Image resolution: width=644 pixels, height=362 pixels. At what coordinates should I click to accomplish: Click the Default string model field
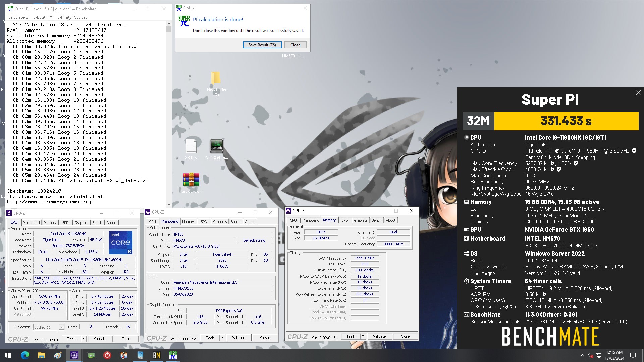tap(254, 240)
